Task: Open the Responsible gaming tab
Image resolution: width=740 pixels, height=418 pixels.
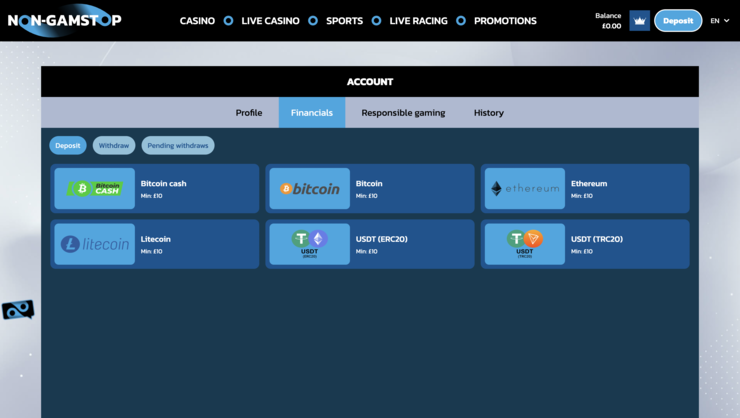Action: 404,113
